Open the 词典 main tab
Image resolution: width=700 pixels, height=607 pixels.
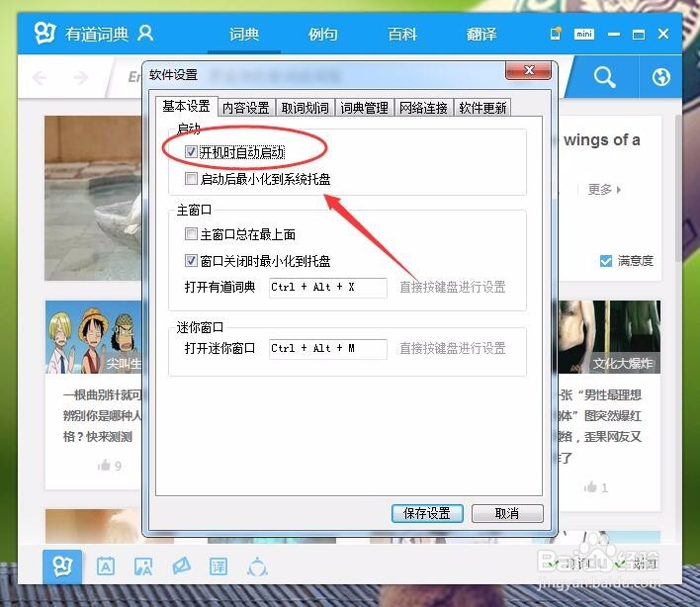244,34
